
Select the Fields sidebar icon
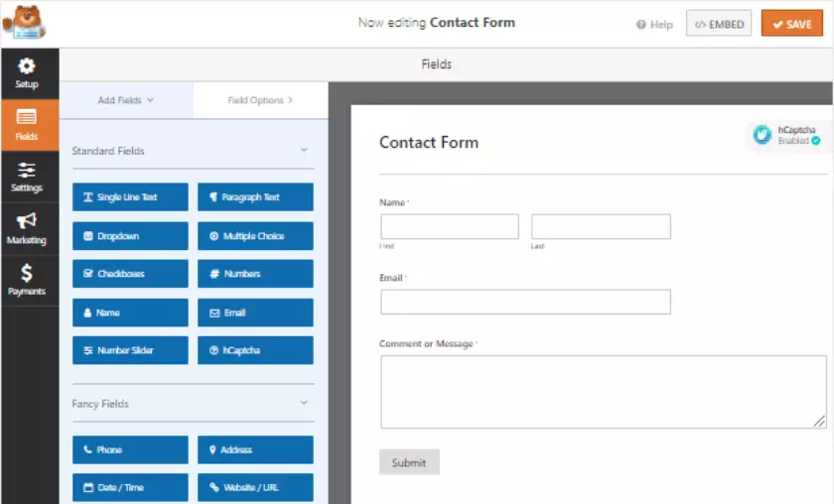pos(27,116)
